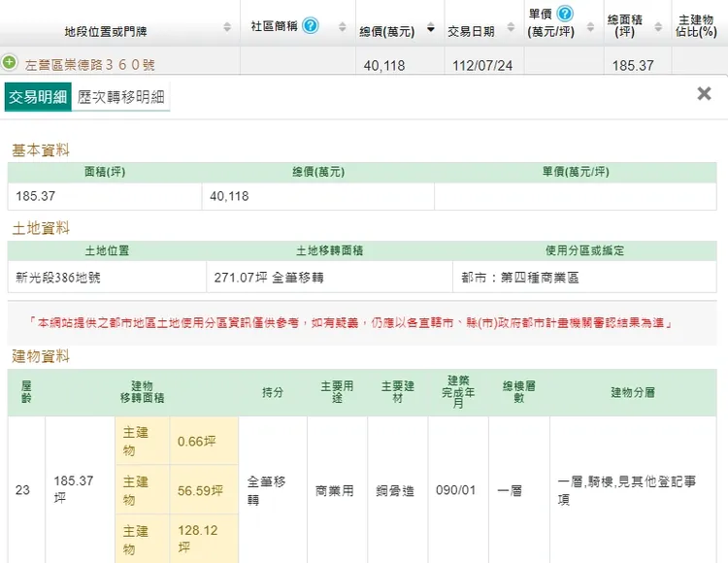Sort by 交易日期 column arrows

(511, 27)
